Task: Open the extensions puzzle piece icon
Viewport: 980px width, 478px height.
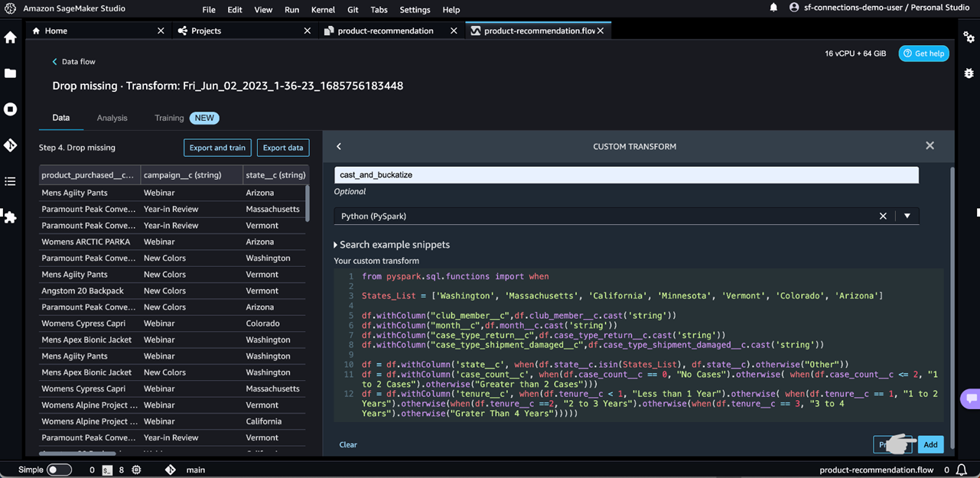Action: pos(10,217)
